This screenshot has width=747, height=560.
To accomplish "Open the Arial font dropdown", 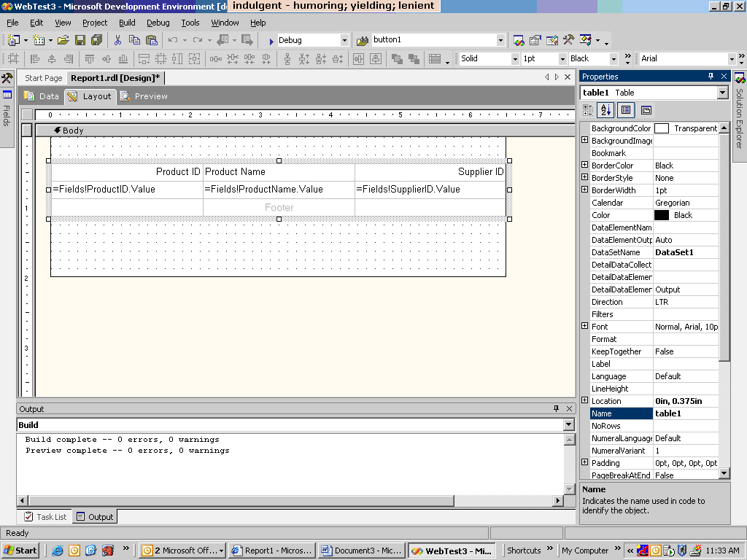I will (x=732, y=59).
